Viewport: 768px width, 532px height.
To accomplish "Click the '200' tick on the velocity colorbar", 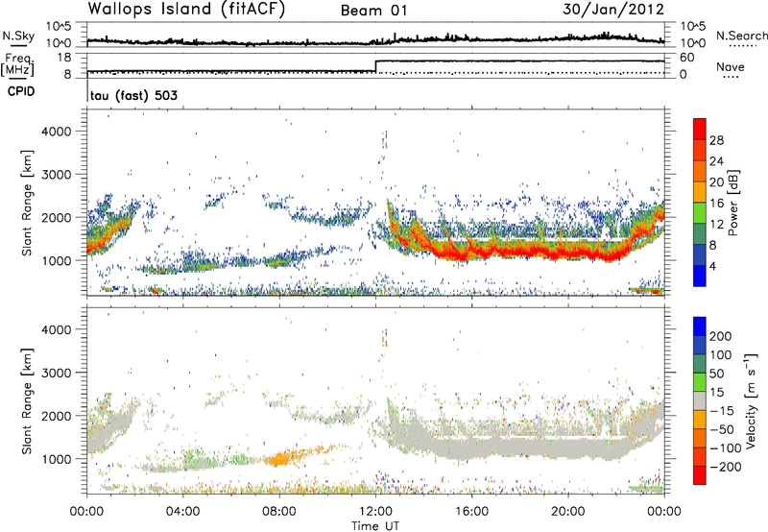I will point(721,336).
